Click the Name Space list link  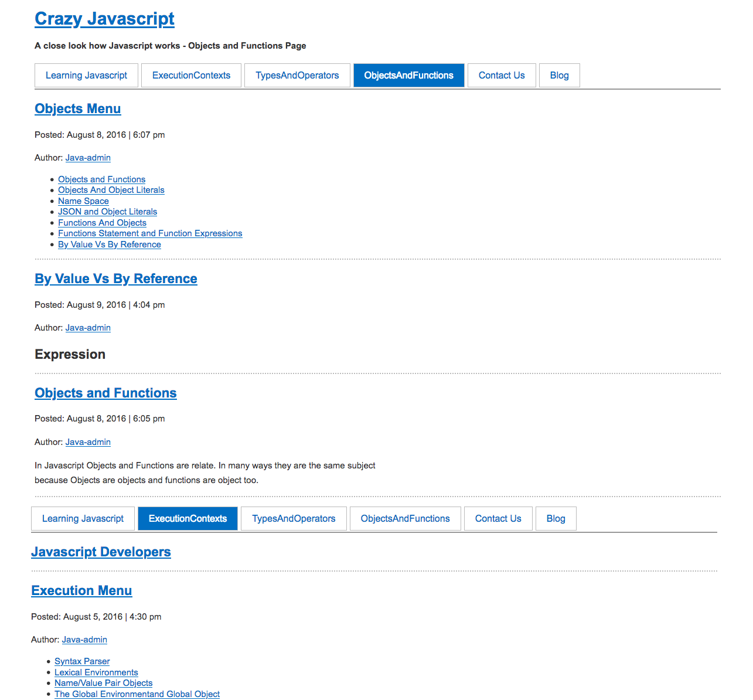coord(83,201)
